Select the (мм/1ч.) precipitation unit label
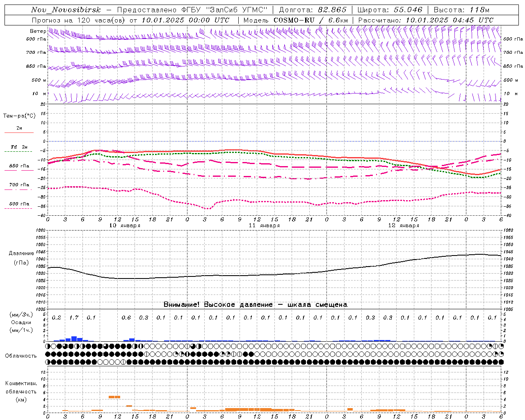Image resolution: width=525 pixels, height=420 pixels. tap(21, 330)
